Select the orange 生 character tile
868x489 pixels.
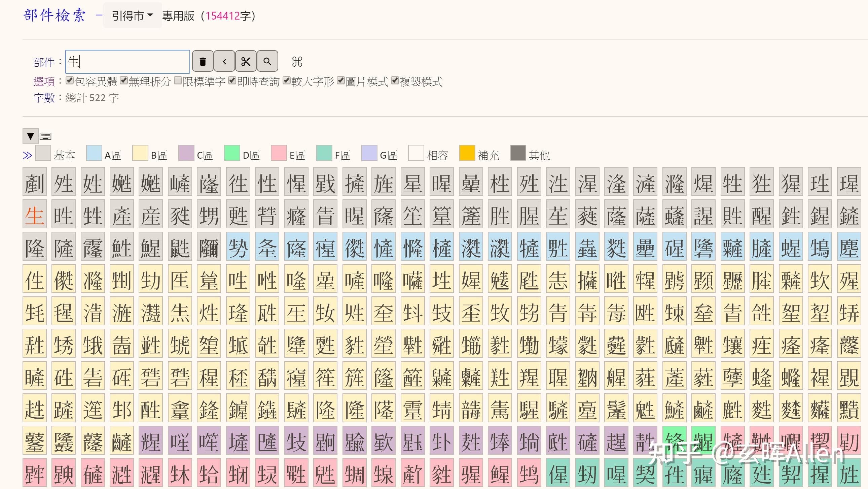(35, 214)
